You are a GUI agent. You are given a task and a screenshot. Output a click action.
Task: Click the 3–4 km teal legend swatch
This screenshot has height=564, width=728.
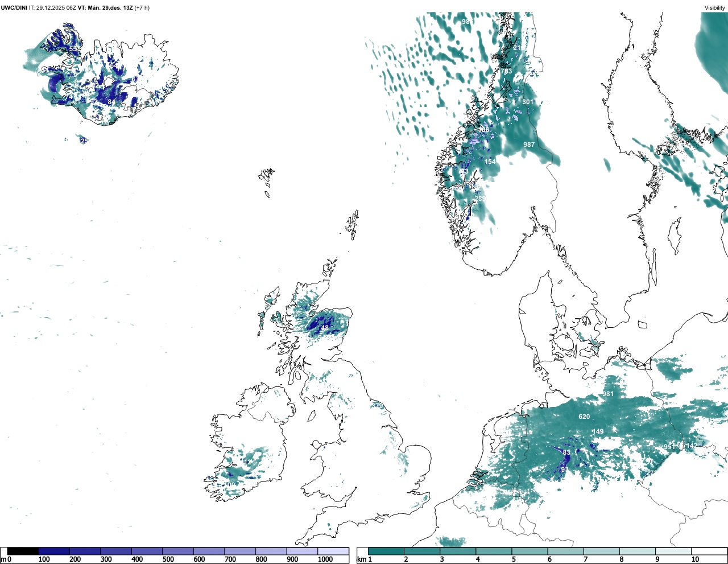tap(458, 551)
